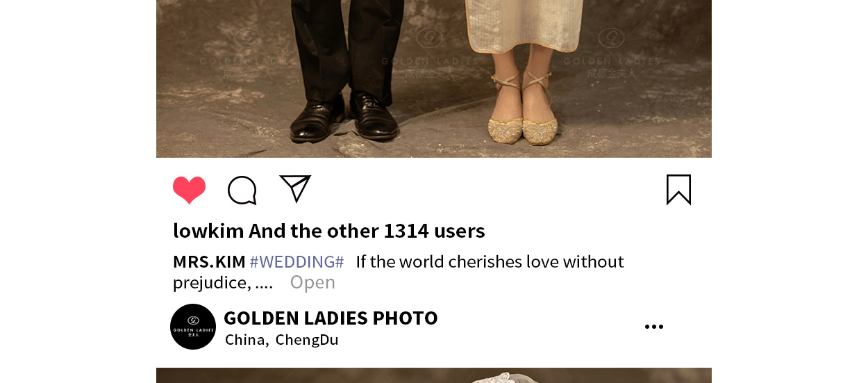Open the next post photo at the bottom

[434, 375]
